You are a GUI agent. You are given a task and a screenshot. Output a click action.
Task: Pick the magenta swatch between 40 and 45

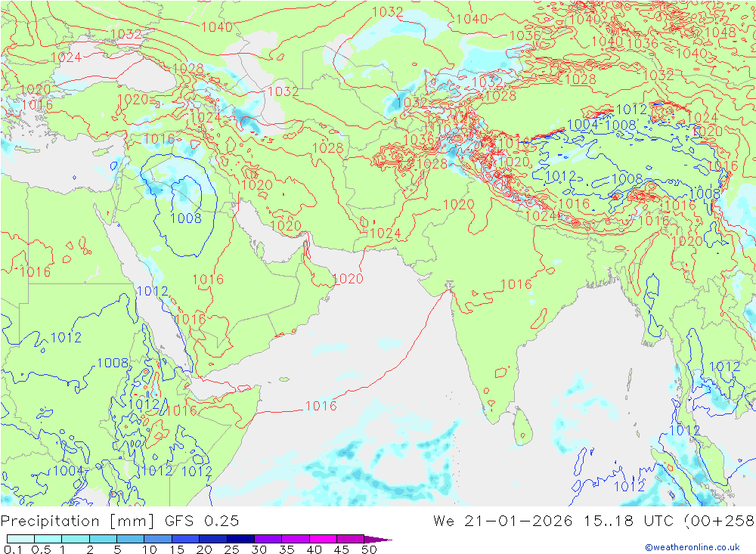click(323, 539)
